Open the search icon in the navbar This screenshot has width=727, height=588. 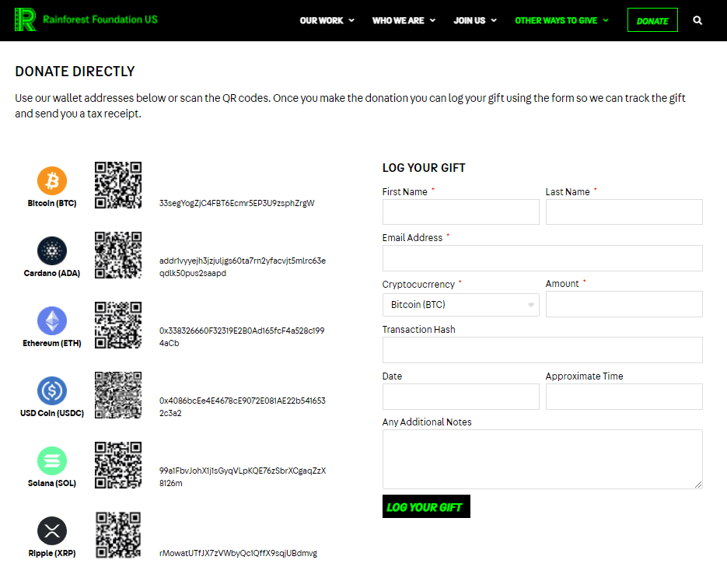tap(697, 20)
